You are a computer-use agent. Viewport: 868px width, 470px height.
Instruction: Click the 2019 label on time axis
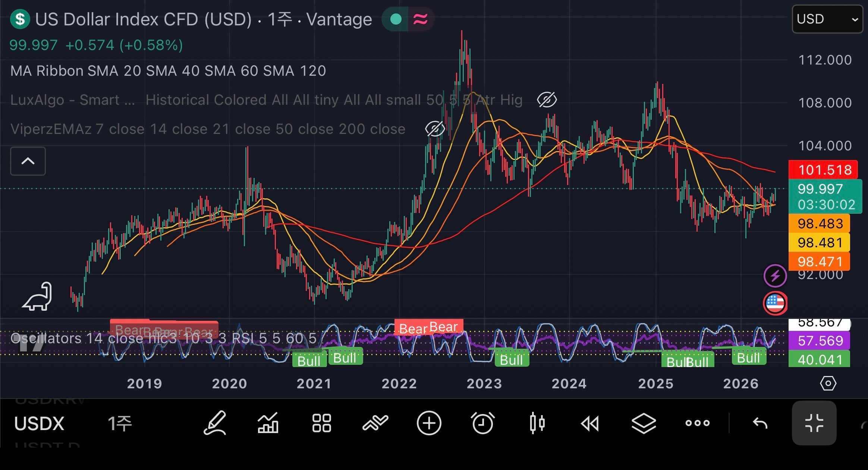click(144, 384)
